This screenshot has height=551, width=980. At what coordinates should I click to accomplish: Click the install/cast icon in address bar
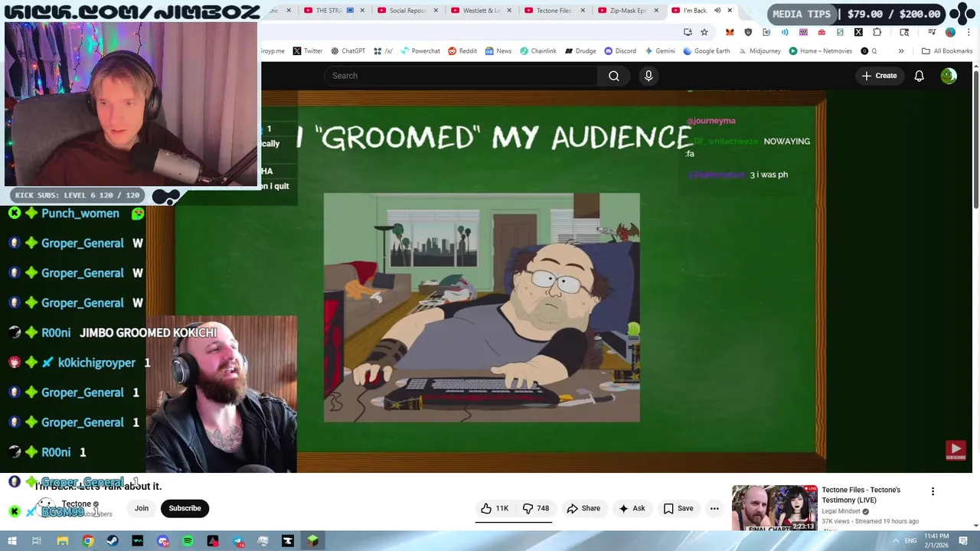point(688,32)
